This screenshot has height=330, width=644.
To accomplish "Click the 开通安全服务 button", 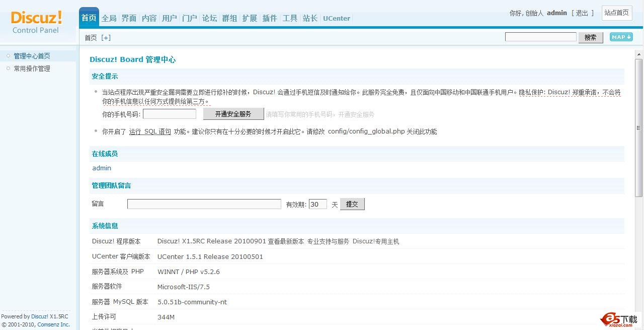I will coord(233,114).
